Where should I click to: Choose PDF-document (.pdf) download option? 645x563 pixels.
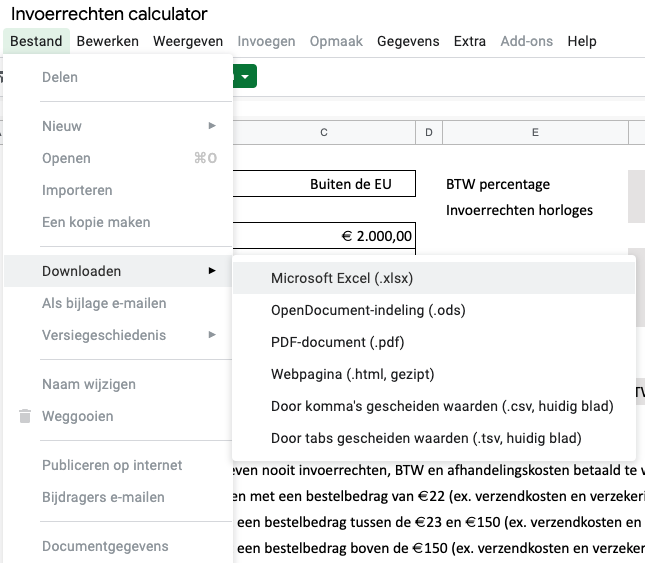coord(337,342)
